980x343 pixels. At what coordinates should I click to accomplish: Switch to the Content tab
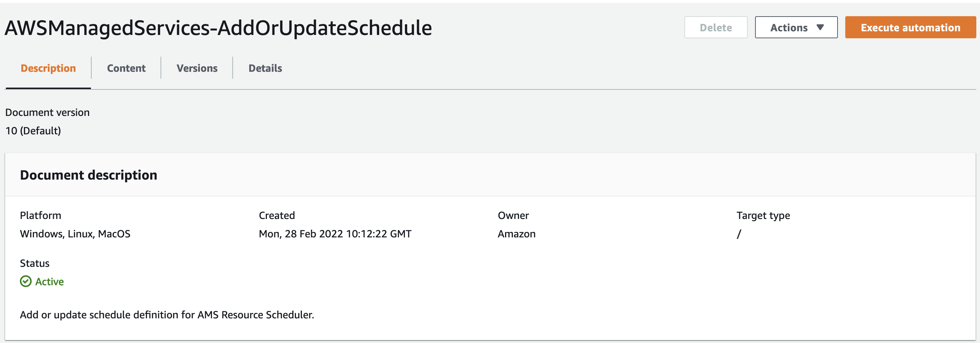click(x=126, y=68)
